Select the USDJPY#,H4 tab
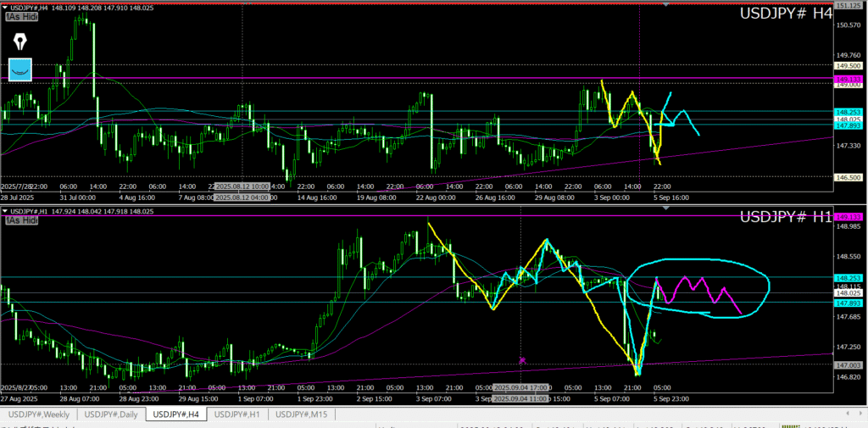 click(176, 414)
